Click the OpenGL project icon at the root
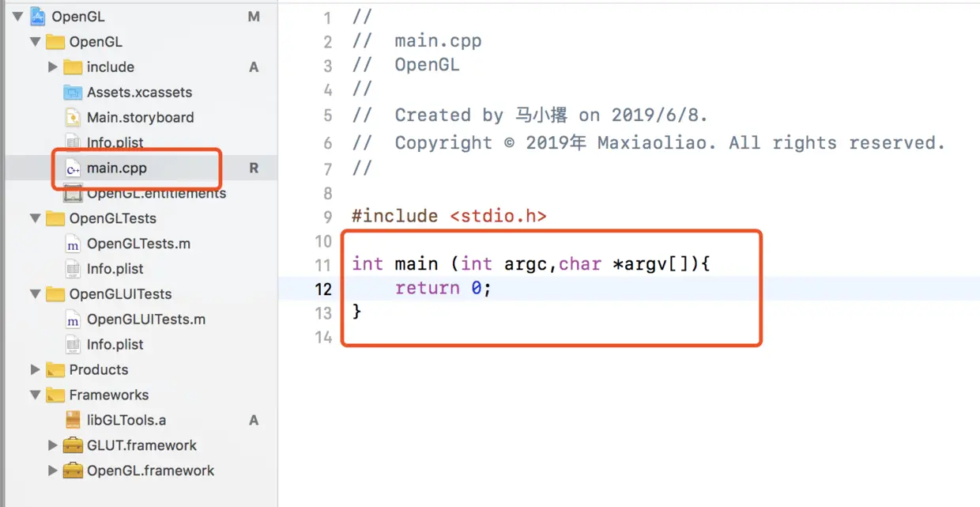 click(37, 17)
